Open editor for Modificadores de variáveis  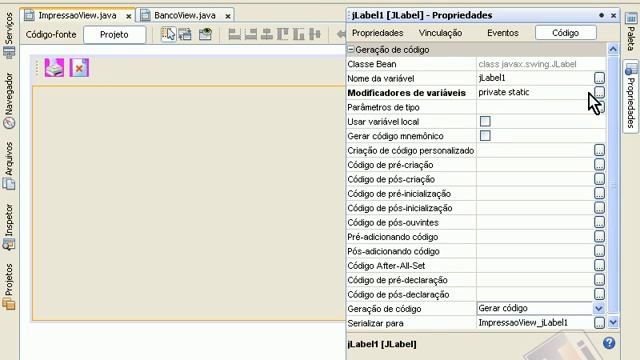click(x=599, y=92)
